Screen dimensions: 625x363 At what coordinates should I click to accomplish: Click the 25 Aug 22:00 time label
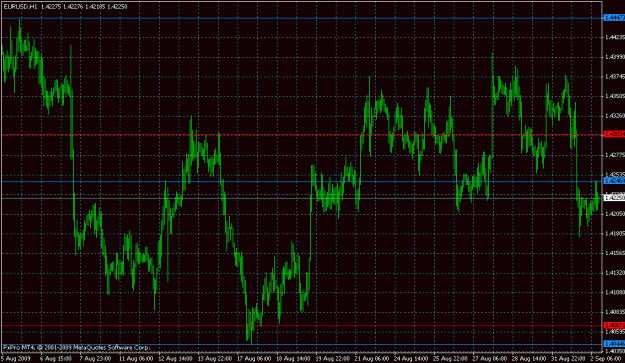450,359
